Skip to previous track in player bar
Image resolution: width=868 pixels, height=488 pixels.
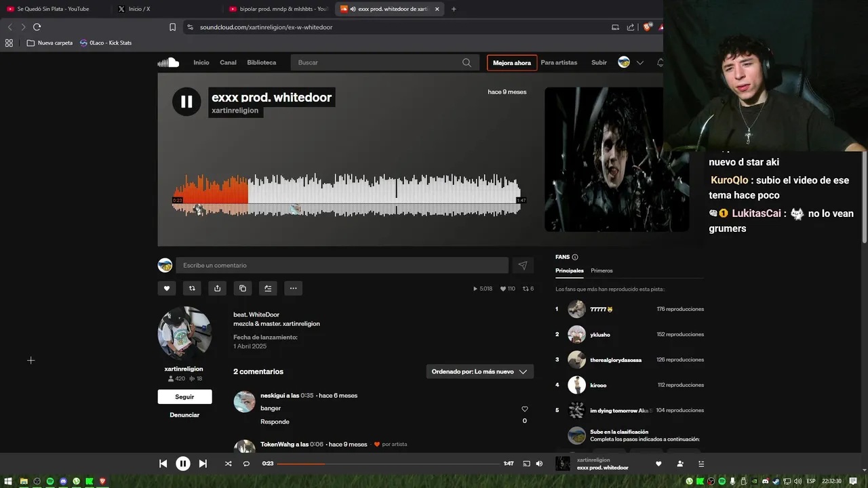(x=163, y=464)
